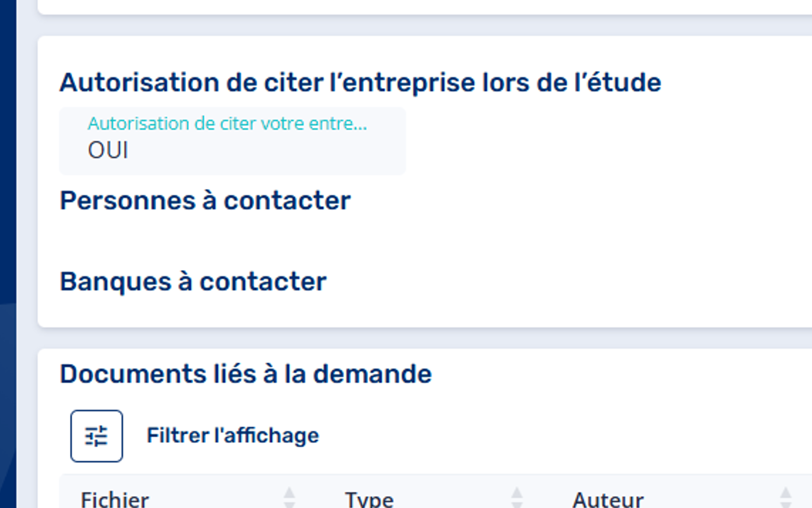Image resolution: width=812 pixels, height=508 pixels.
Task: Click ascending sort arrow beside Fichier
Action: point(289,493)
